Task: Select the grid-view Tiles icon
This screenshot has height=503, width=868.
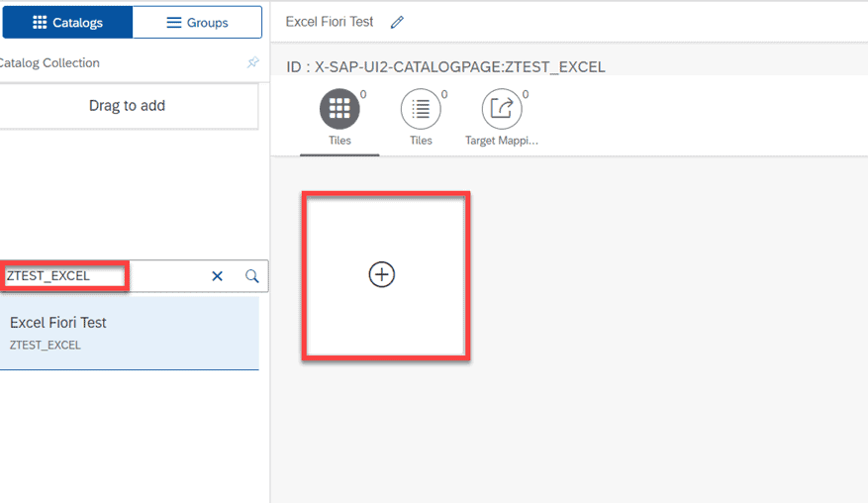Action: pyautogui.click(x=339, y=109)
